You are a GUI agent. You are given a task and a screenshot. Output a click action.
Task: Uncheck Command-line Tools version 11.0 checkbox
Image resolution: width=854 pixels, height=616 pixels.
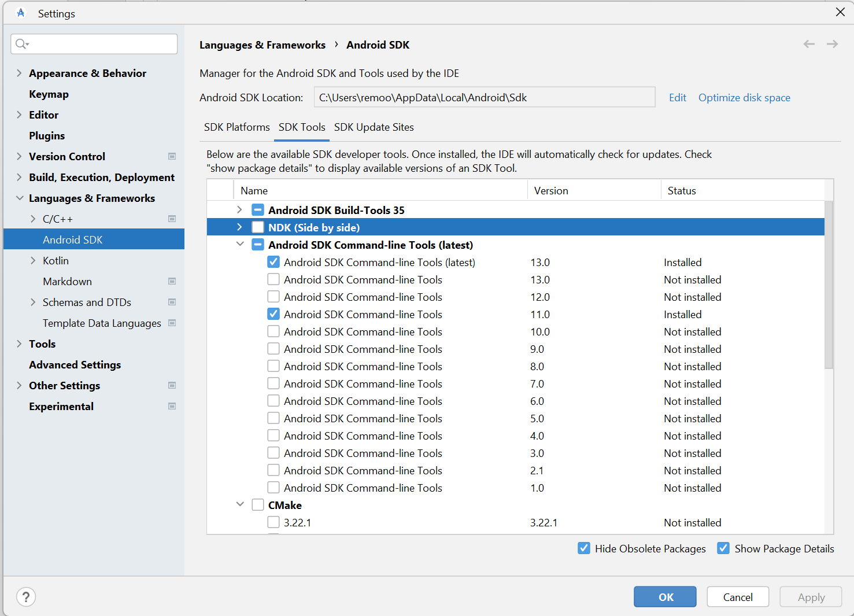tap(273, 314)
